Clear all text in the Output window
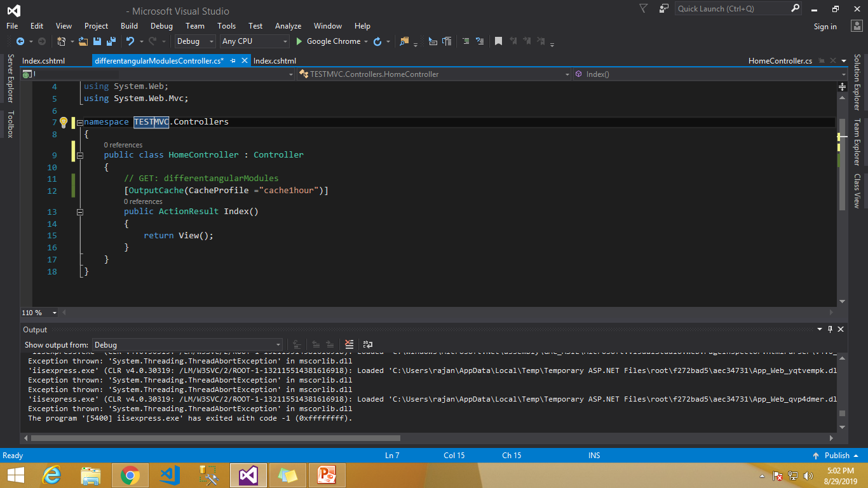The height and width of the screenshot is (488, 868). point(349,344)
